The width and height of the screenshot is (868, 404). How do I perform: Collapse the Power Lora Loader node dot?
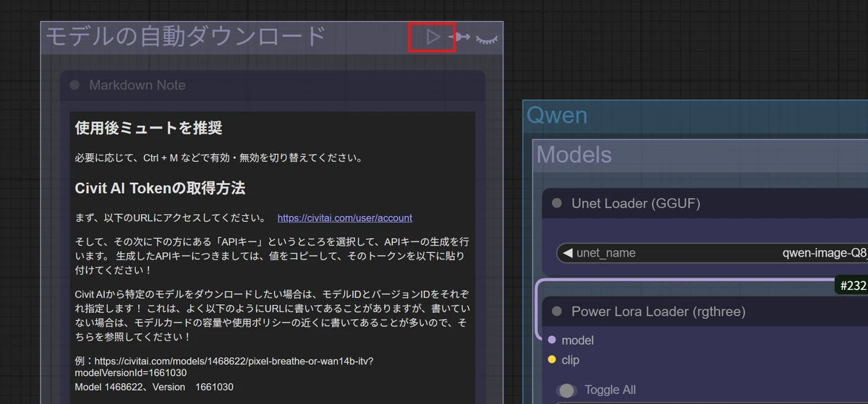pyautogui.click(x=556, y=311)
